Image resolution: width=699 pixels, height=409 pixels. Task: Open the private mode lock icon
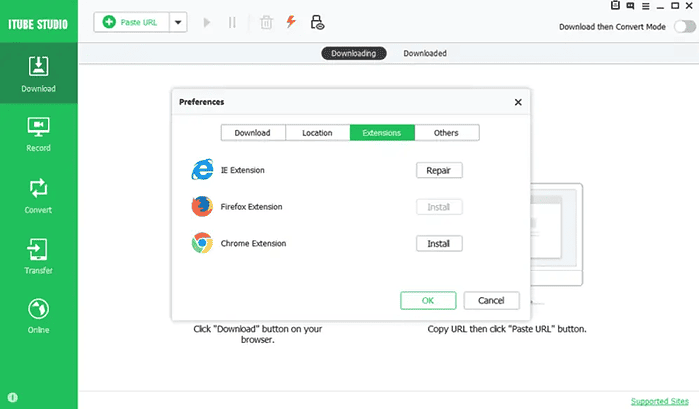(317, 22)
